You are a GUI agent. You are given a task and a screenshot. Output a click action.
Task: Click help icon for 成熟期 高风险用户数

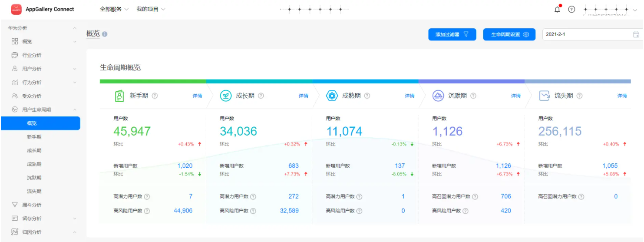(x=359, y=211)
